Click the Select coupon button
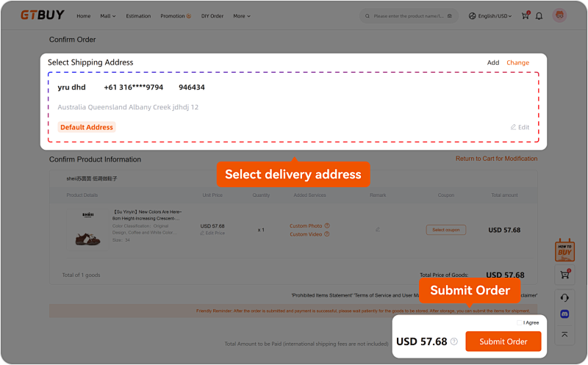588x365 pixels. (x=446, y=230)
